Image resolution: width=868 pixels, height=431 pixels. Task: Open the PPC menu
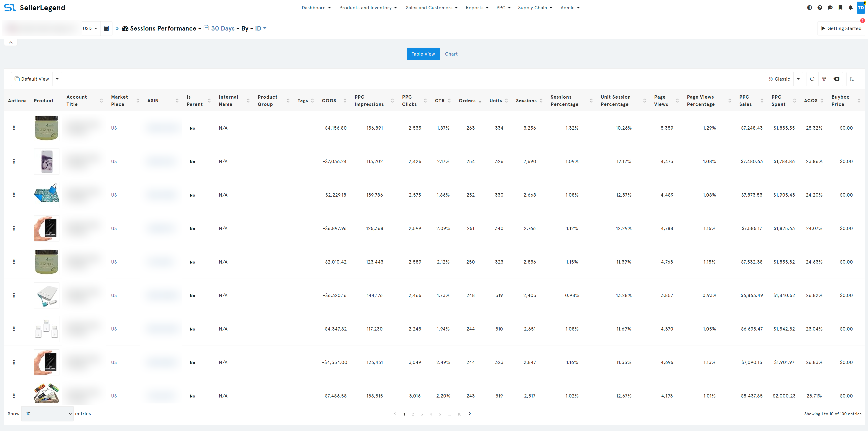pyautogui.click(x=503, y=8)
